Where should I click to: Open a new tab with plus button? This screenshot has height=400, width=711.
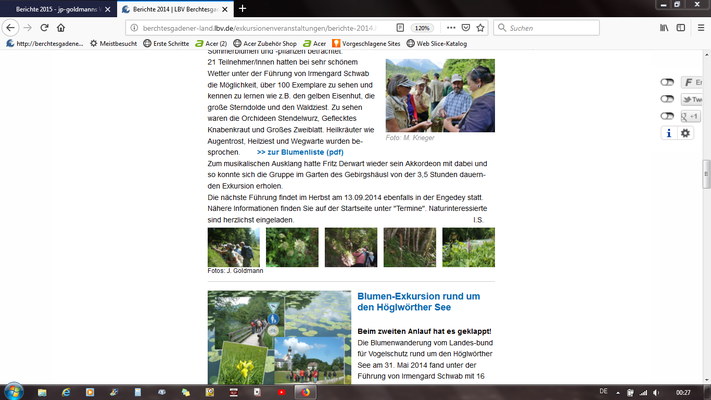click(x=243, y=9)
